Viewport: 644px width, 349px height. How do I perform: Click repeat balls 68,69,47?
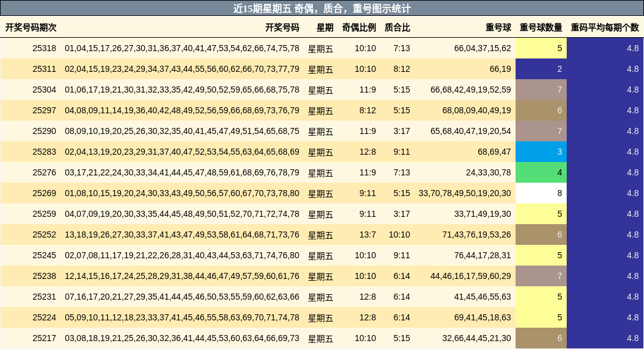(x=494, y=152)
